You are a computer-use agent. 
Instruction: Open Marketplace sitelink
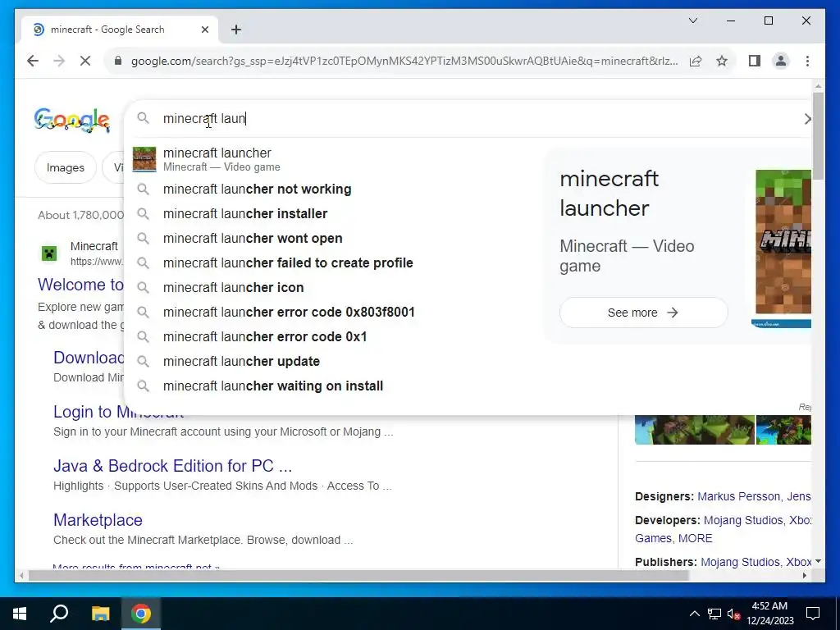(98, 520)
